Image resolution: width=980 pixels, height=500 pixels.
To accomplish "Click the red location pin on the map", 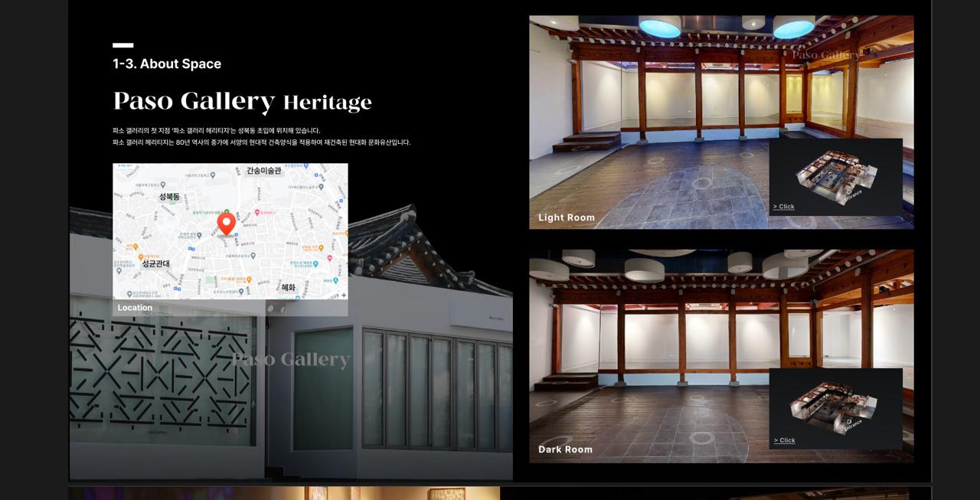I will coord(226,223).
